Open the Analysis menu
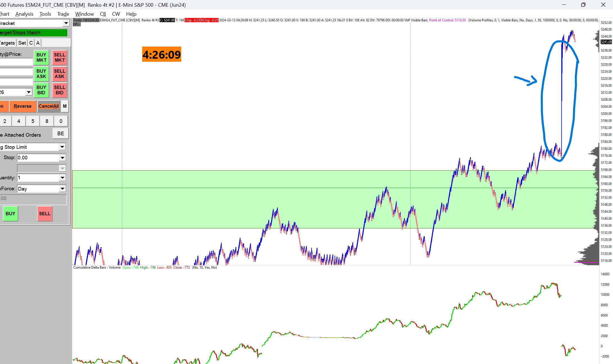 coord(24,14)
